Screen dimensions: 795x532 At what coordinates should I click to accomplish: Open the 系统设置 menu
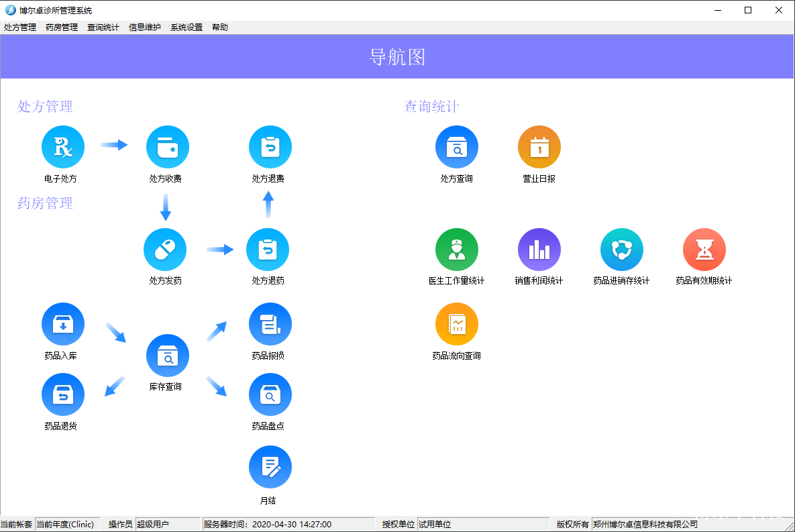coord(187,28)
